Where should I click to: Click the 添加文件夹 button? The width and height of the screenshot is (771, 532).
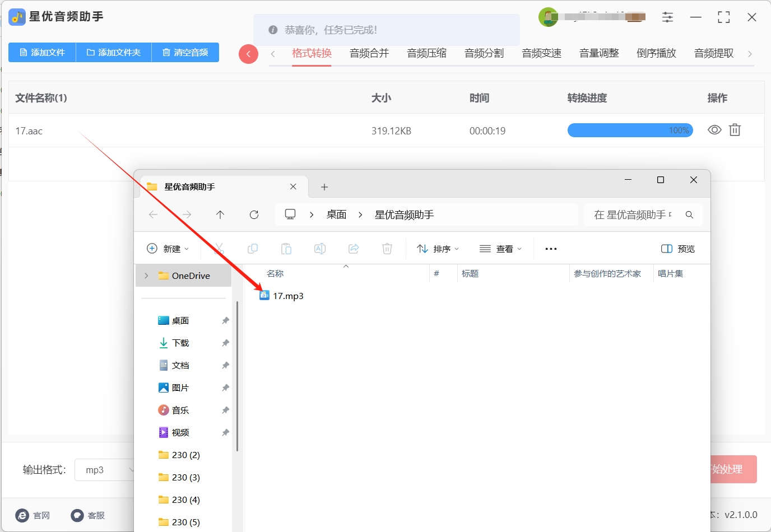[114, 53]
